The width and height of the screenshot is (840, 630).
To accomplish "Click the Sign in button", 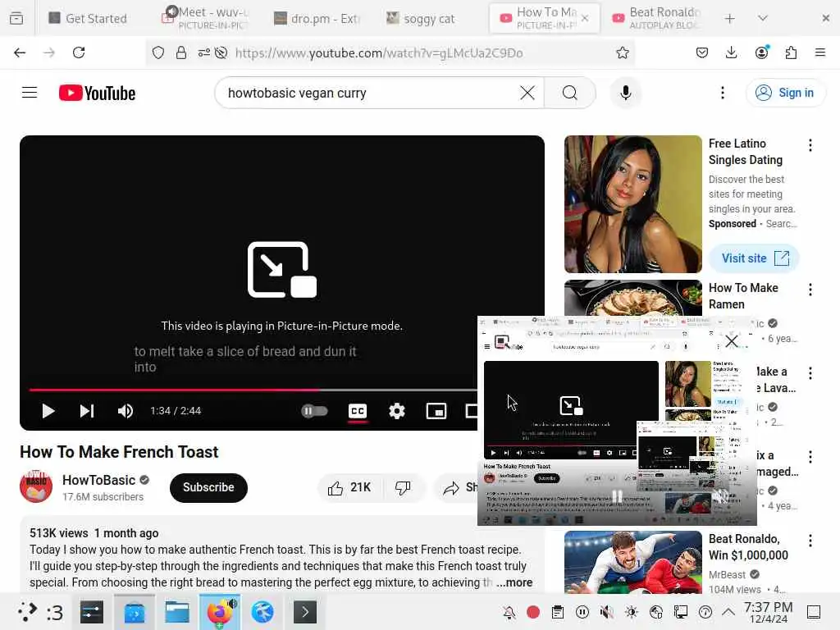I will (x=785, y=93).
